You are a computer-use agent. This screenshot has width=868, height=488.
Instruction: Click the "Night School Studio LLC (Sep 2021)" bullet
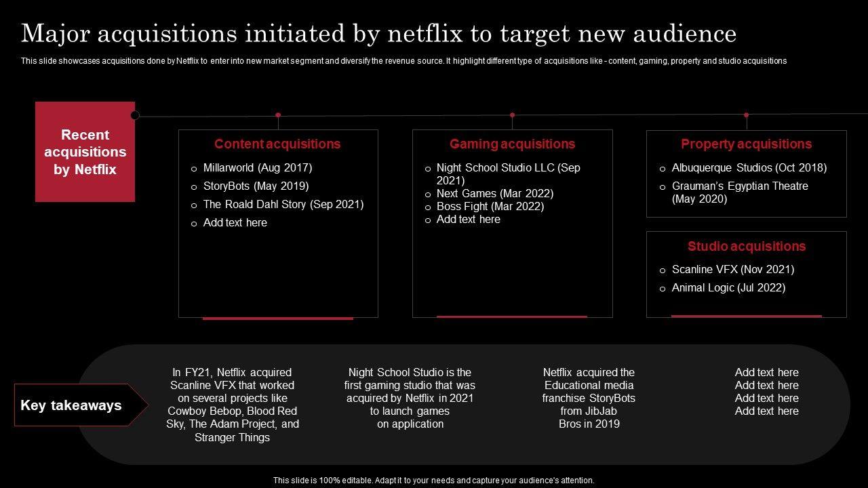[509, 174]
